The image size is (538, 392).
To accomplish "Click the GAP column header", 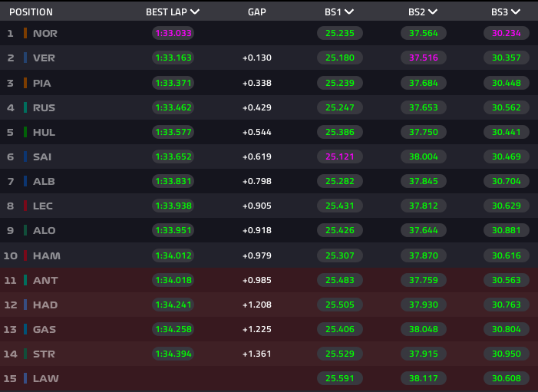I will (257, 12).
